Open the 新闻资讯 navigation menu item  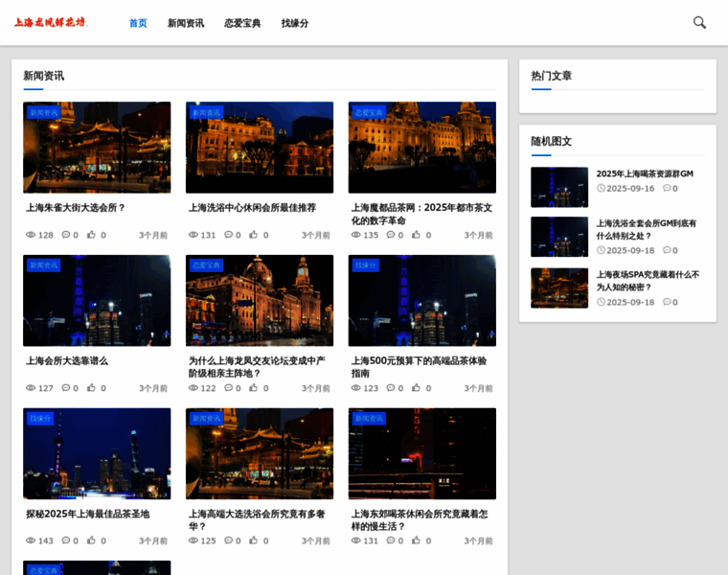[x=185, y=23]
